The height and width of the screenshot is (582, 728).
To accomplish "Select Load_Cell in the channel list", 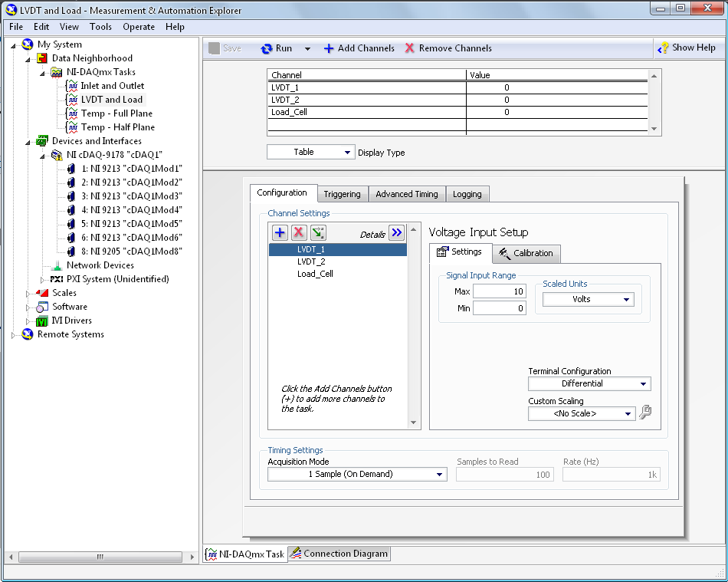I will click(337, 274).
